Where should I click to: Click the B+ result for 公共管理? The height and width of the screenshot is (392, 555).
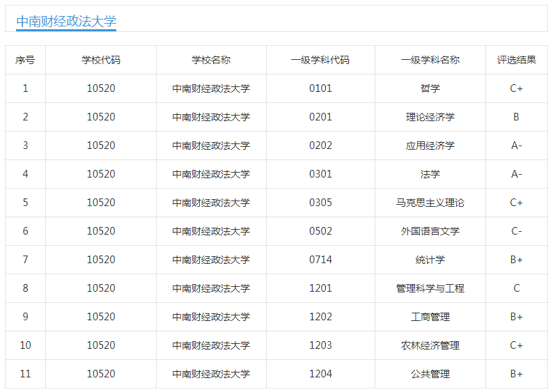click(517, 374)
